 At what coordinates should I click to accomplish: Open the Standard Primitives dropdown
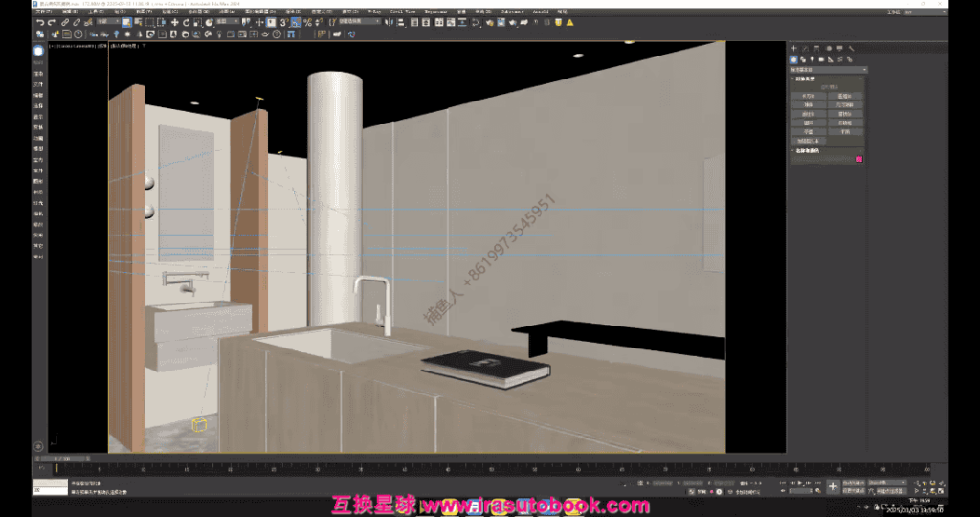pyautogui.click(x=828, y=70)
